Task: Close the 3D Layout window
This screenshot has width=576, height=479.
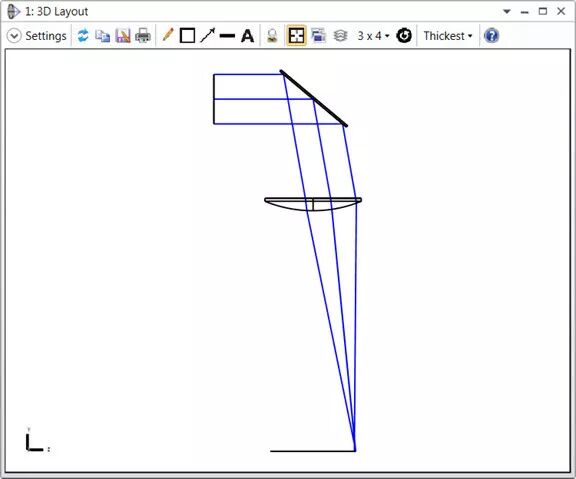Action: (x=561, y=11)
